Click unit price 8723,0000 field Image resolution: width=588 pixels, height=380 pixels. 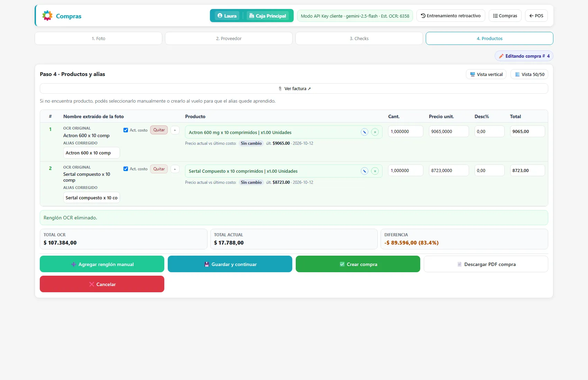(x=449, y=170)
